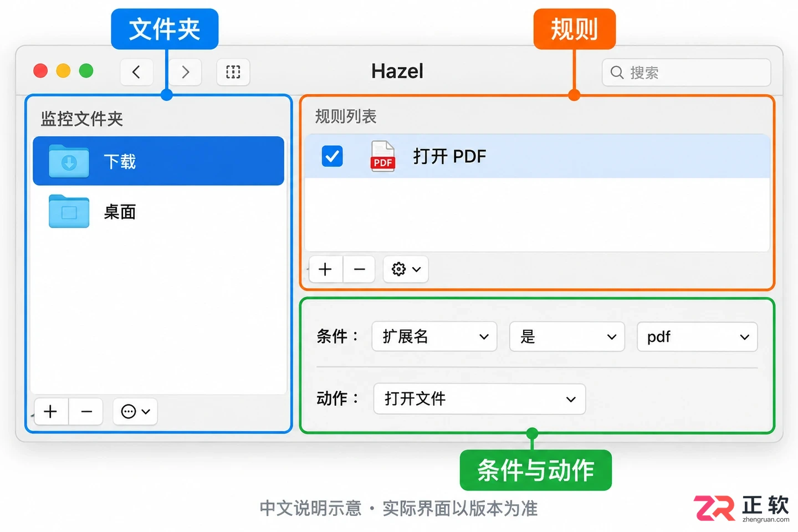Open the grid view toolbar icon
This screenshot has height=532, width=798.
pyautogui.click(x=233, y=72)
